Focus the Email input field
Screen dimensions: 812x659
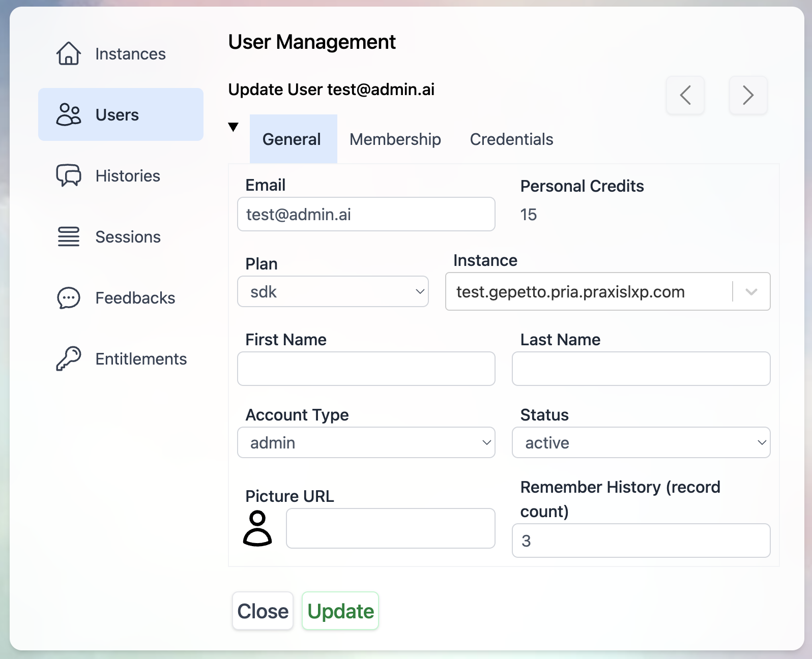pos(366,214)
